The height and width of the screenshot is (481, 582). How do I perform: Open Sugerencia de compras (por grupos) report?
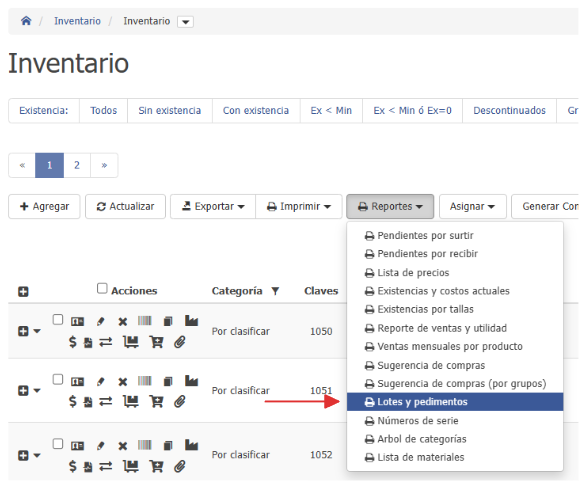[455, 383]
